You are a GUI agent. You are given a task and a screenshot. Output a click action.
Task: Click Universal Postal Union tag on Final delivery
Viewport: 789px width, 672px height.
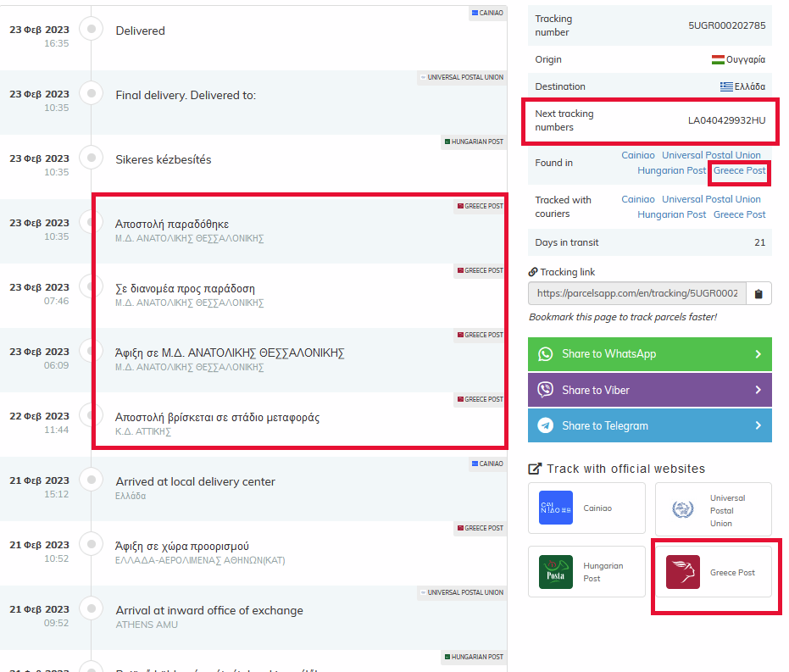point(462,77)
